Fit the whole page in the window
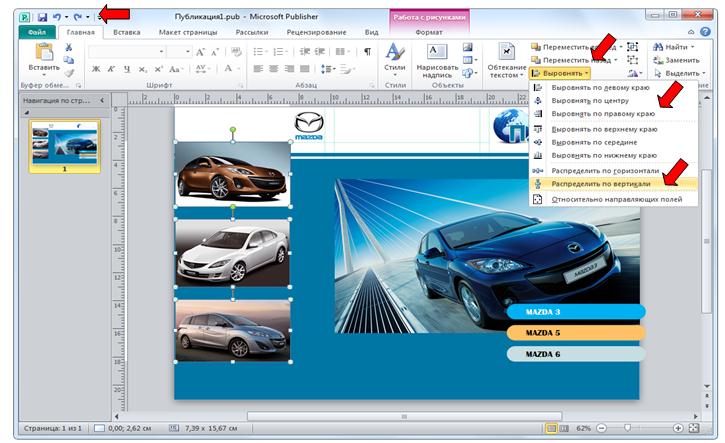The width and height of the screenshot is (725, 443). pos(694,428)
